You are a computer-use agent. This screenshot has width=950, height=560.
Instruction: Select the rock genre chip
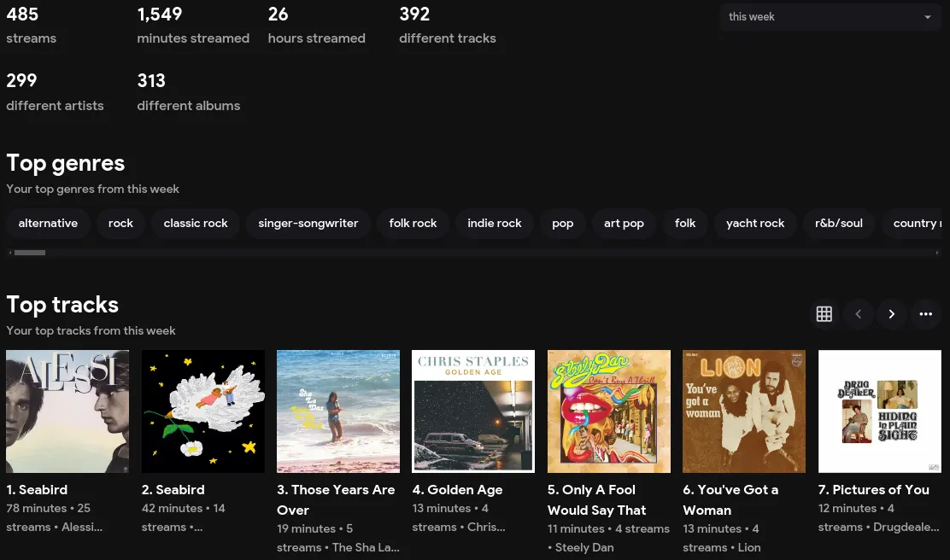click(120, 224)
